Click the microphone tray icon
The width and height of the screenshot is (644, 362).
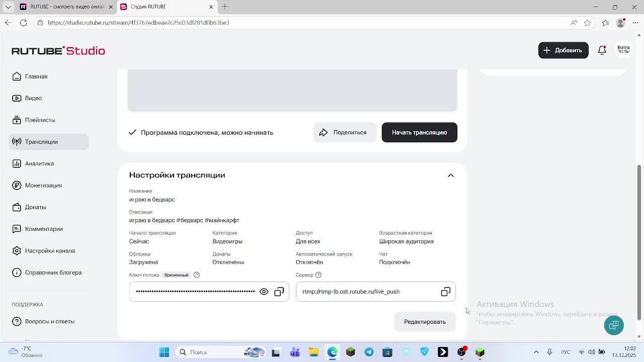(x=549, y=352)
